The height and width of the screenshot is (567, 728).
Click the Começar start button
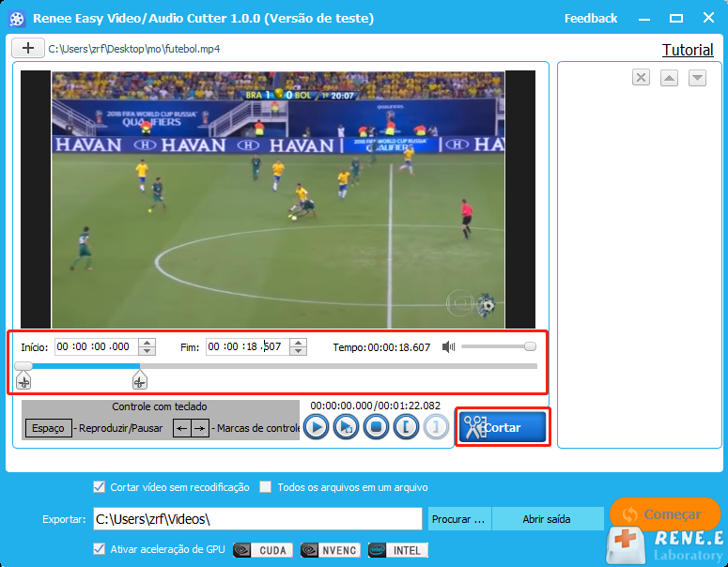tap(664, 513)
